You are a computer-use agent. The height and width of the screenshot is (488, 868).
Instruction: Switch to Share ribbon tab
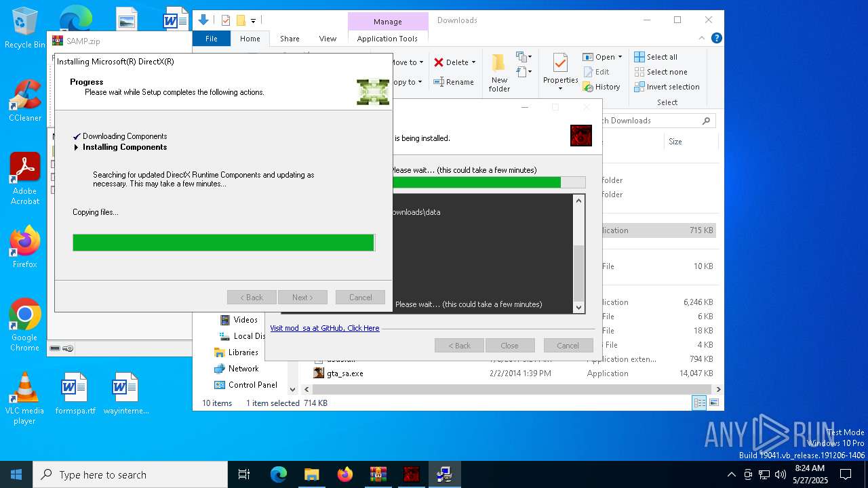pos(290,39)
